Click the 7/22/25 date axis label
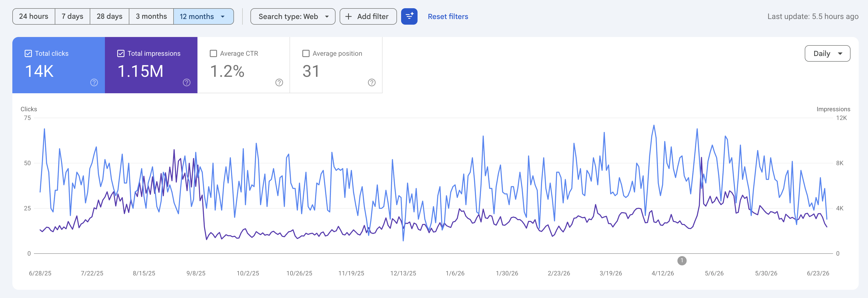 92,273
